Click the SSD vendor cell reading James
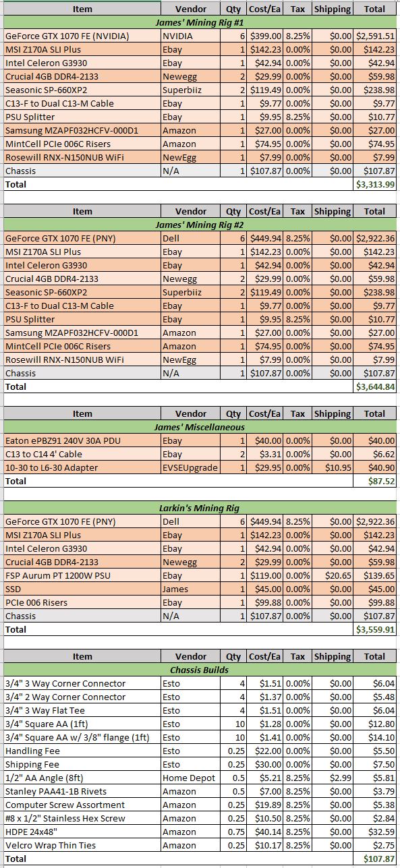 [191, 589]
